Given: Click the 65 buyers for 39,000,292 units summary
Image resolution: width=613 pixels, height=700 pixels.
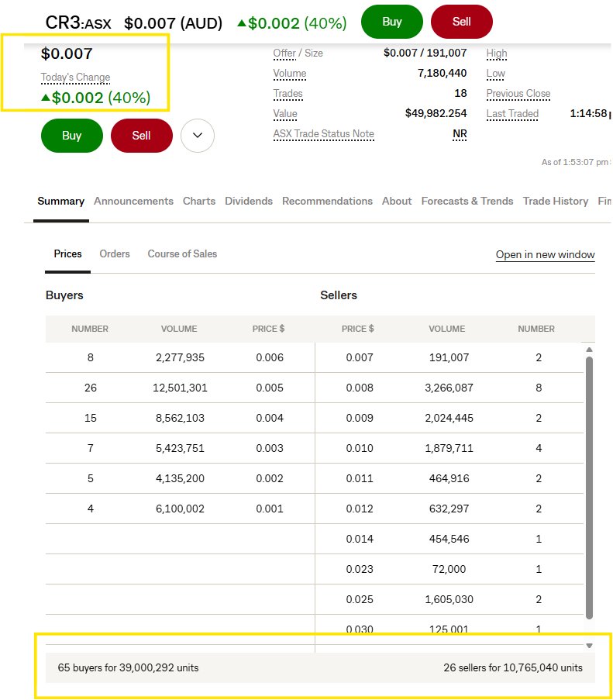Looking at the screenshot, I should (128, 668).
